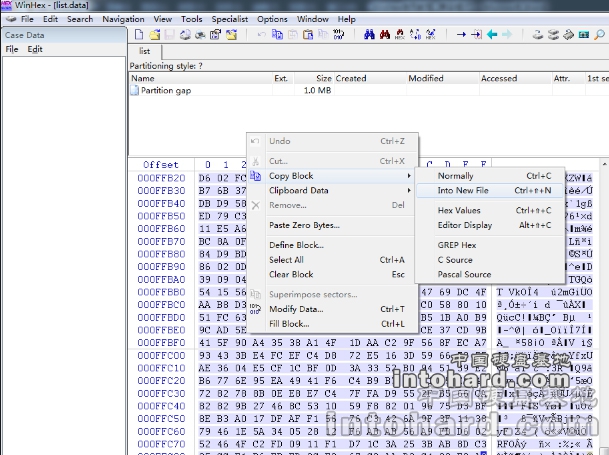Open the Specialist menu
Viewport: 609px width, 455px height.
[230, 19]
